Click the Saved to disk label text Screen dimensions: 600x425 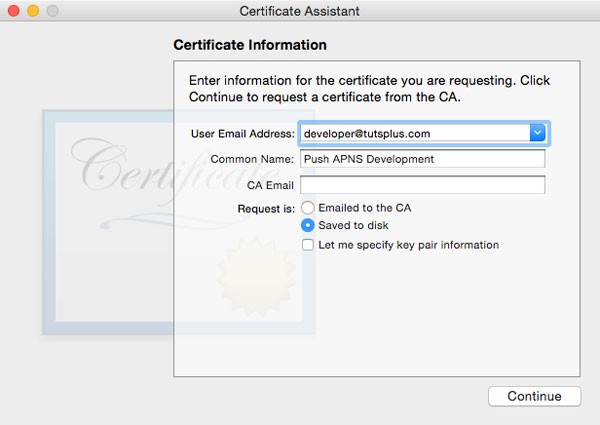[x=353, y=225]
